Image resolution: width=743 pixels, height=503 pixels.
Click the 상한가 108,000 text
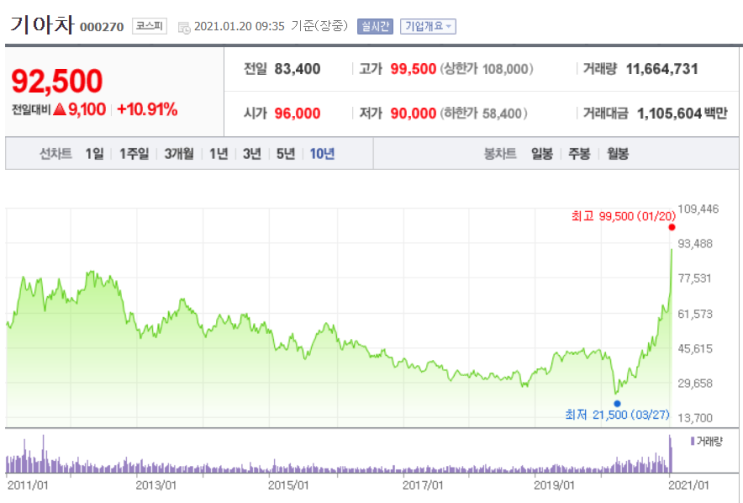point(487,69)
